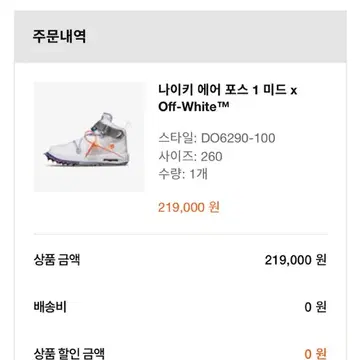This screenshot has width=360, height=360.
Task: Click the divider line under the product details
Action: [180, 234]
